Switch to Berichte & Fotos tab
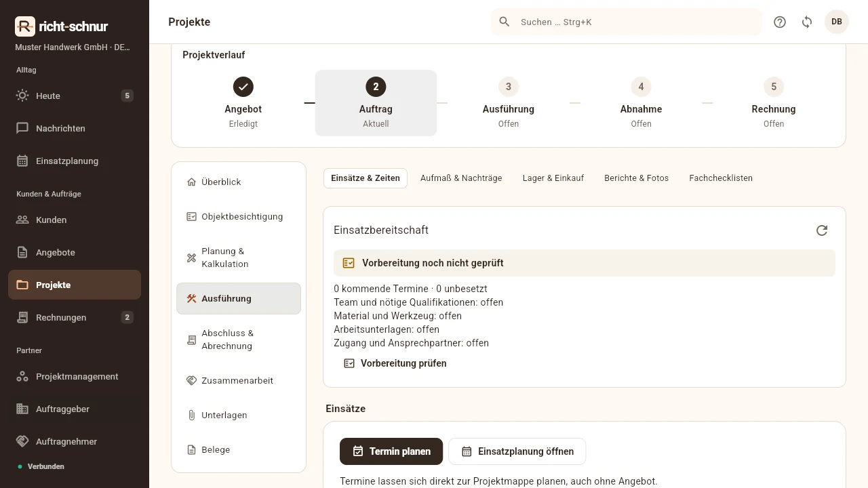This screenshot has width=868, height=488. 637,178
